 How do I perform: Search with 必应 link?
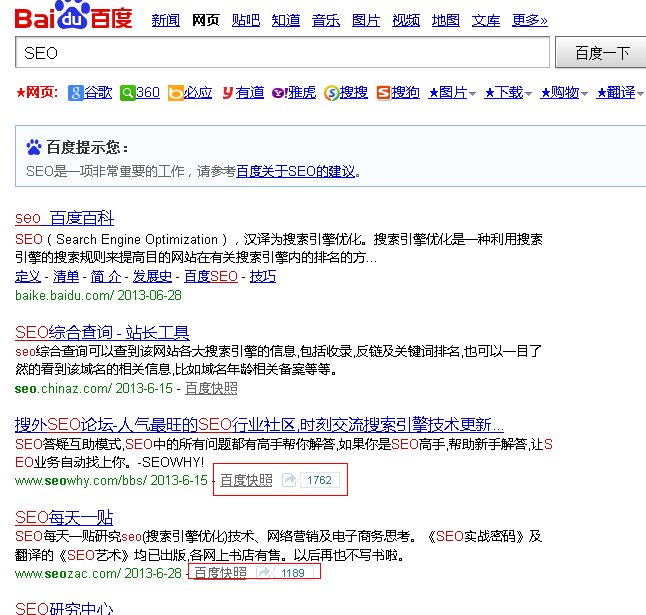pos(198,92)
